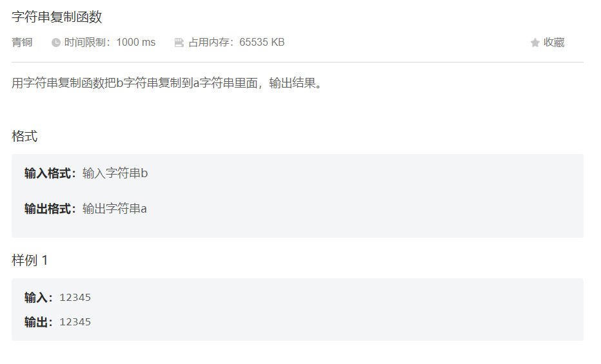Click the text 输入字符串b
Image resolution: width=601 pixels, height=364 pixels.
(x=115, y=173)
